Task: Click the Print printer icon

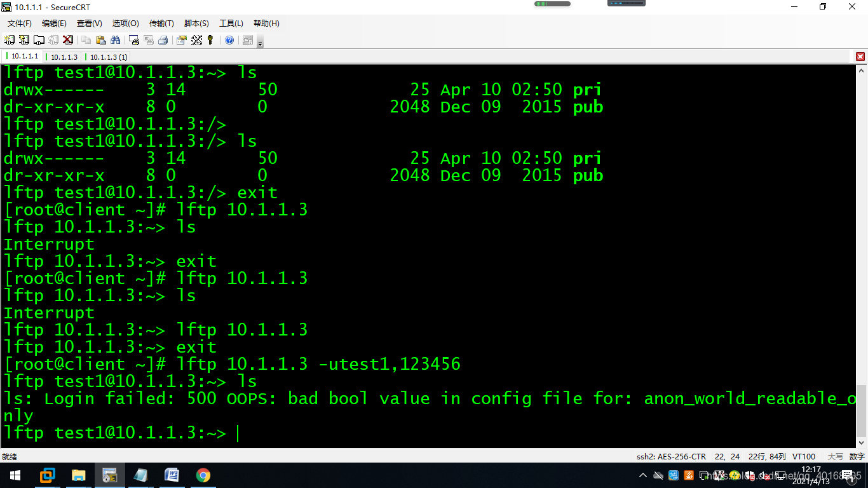Action: coord(163,40)
